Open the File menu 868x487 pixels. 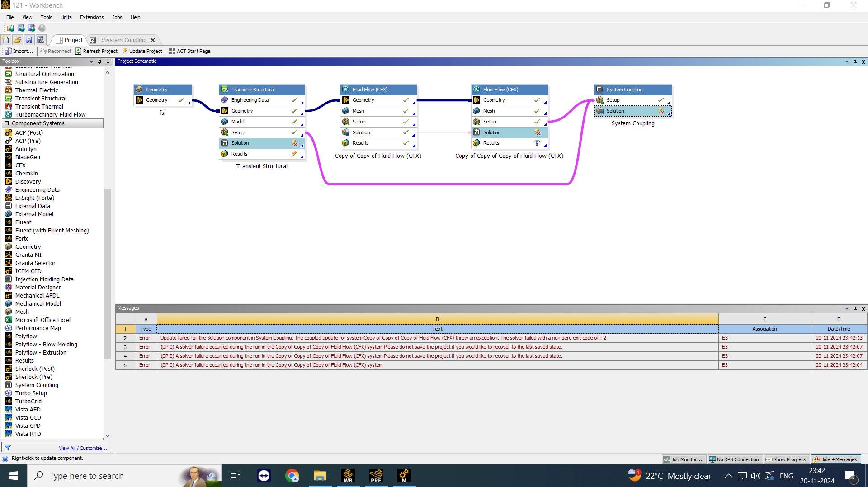[10, 17]
